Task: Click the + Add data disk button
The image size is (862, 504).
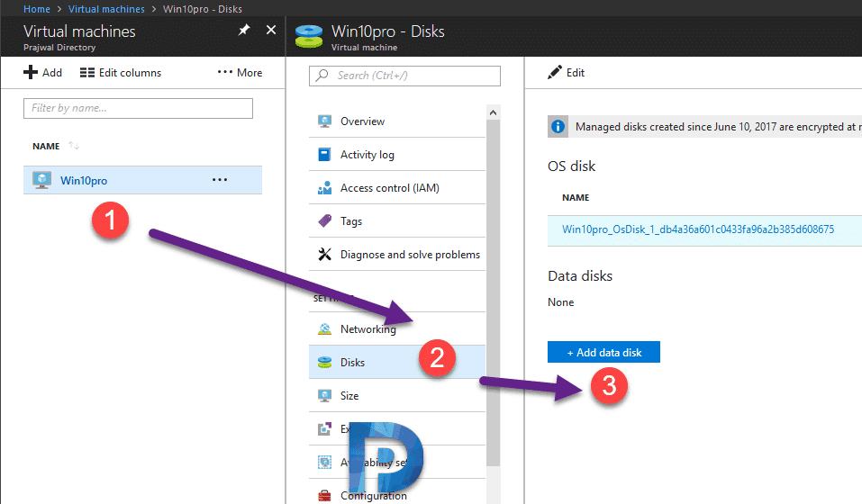Action: (603, 352)
